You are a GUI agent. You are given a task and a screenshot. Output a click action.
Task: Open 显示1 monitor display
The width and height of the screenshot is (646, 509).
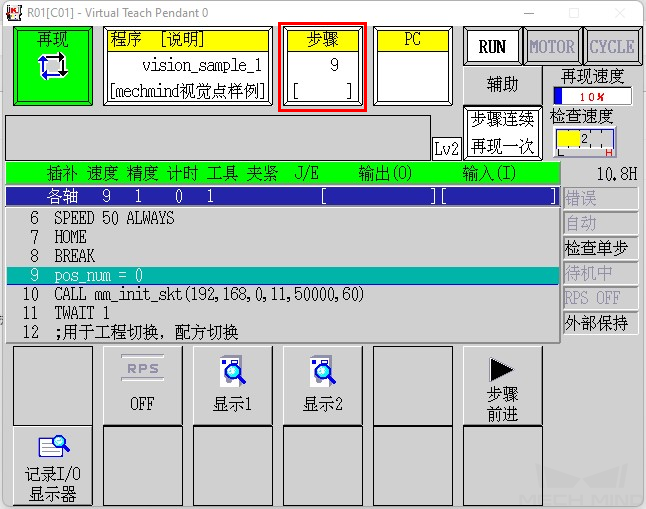[x=233, y=385]
